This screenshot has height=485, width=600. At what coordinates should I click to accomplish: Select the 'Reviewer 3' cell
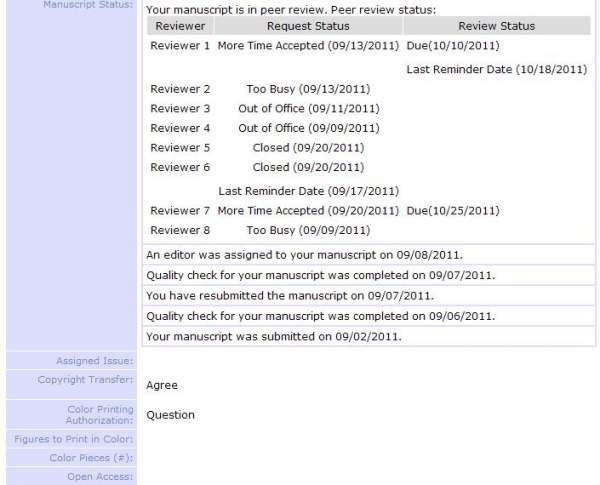180,108
